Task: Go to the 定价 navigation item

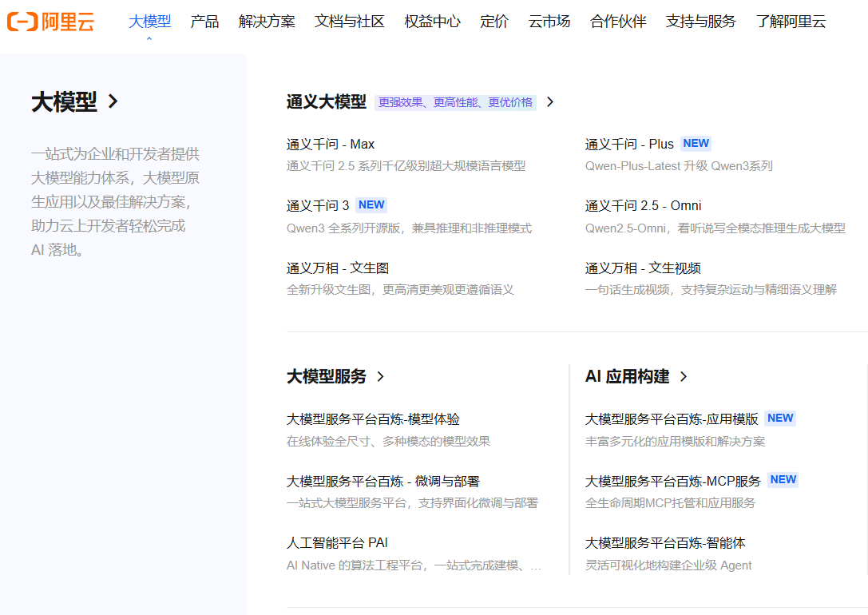Action: click(x=493, y=22)
